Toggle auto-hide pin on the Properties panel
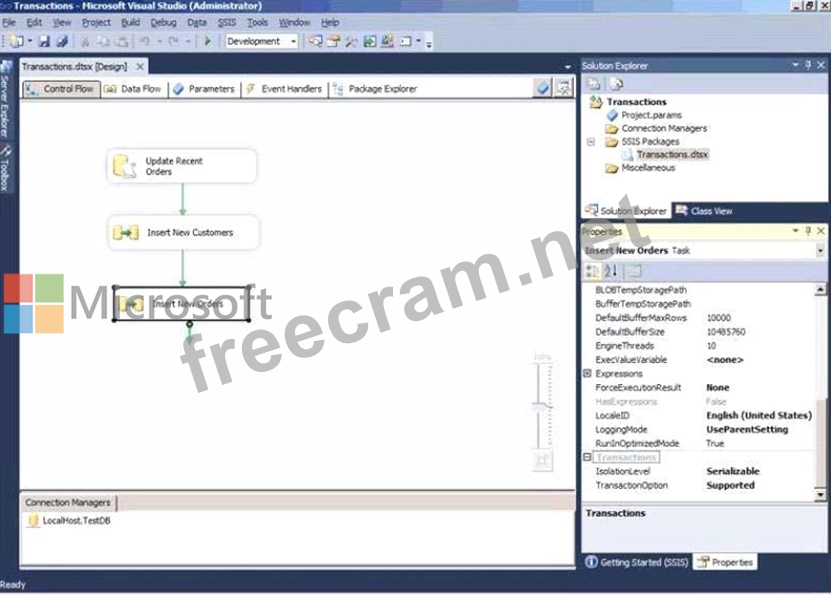Viewport: 831px width, 595px height. click(808, 230)
